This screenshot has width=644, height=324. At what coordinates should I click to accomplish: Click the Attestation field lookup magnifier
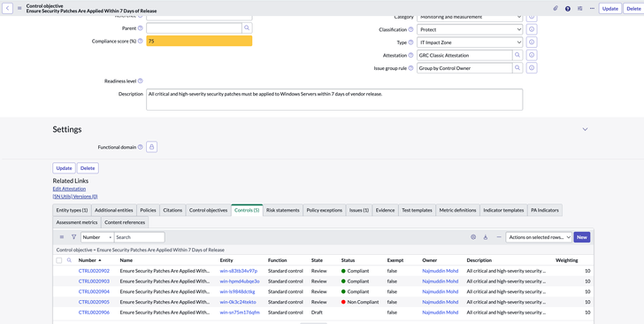click(517, 55)
